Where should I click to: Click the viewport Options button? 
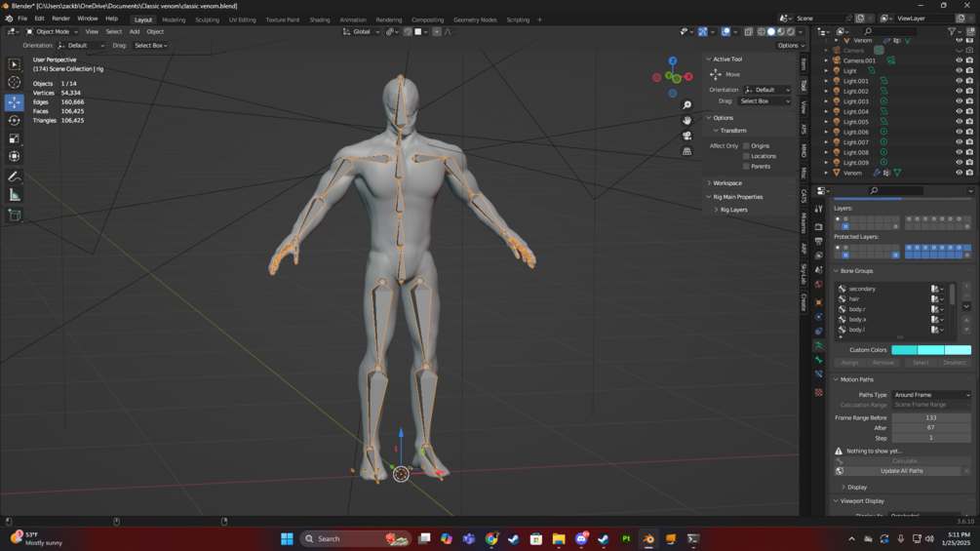click(791, 46)
